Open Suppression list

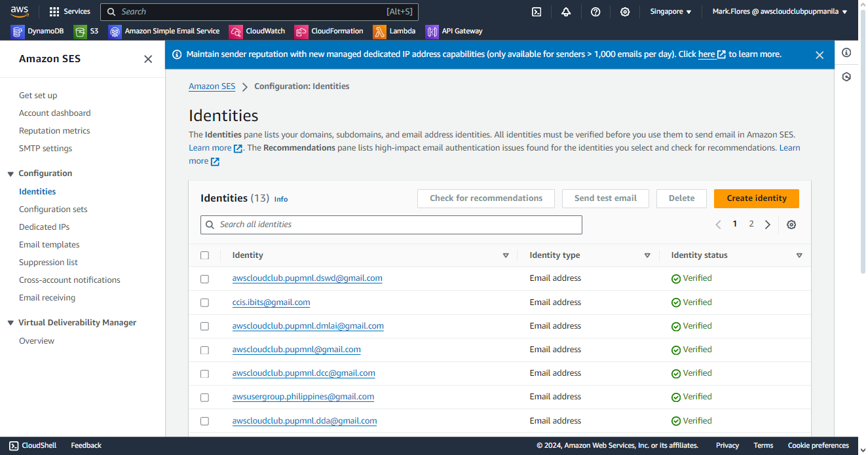[48, 263]
